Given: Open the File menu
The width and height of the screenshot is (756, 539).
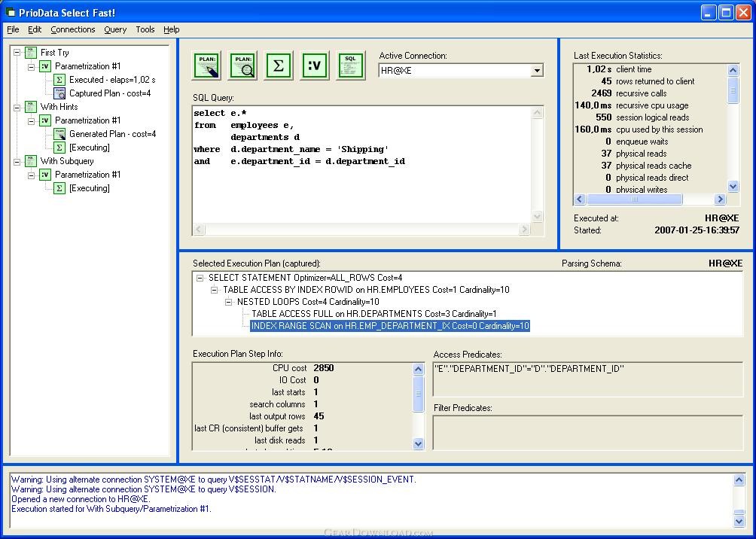Looking at the screenshot, I should pos(13,29).
